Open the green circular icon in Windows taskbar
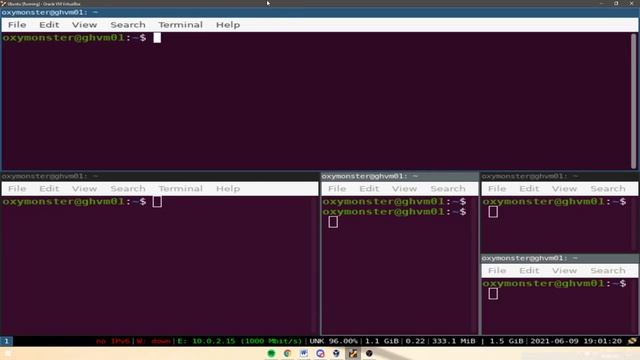This screenshot has width=640, height=360. (x=271, y=353)
